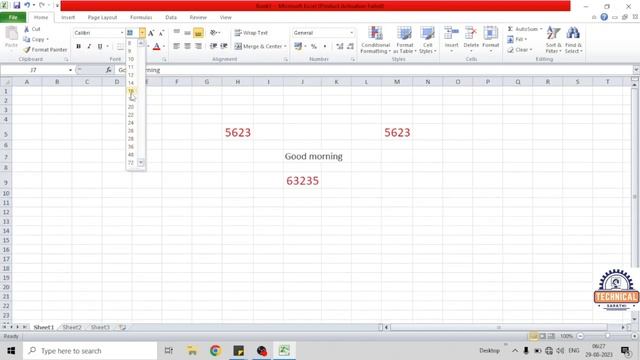Screen dimensions: 640x360
Task: Toggle Top Align for cell
Action: tap(177, 33)
